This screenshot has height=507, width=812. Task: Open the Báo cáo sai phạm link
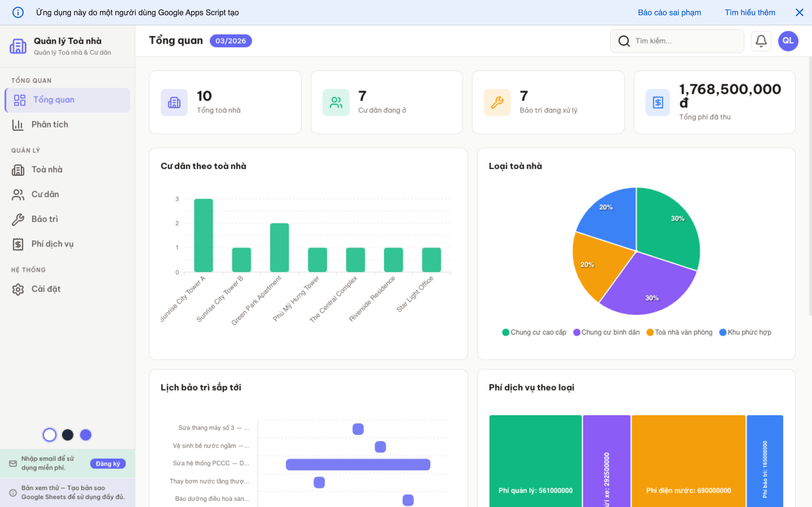pos(669,12)
